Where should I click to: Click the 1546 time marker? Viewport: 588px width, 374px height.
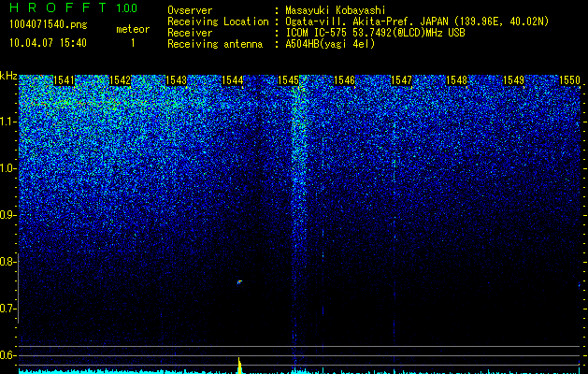tap(344, 80)
